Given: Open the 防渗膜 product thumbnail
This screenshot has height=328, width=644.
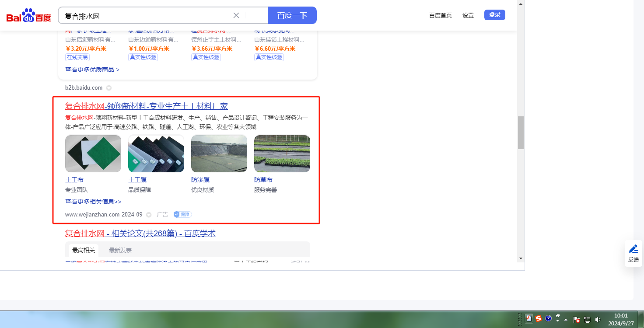Looking at the screenshot, I should [x=219, y=154].
